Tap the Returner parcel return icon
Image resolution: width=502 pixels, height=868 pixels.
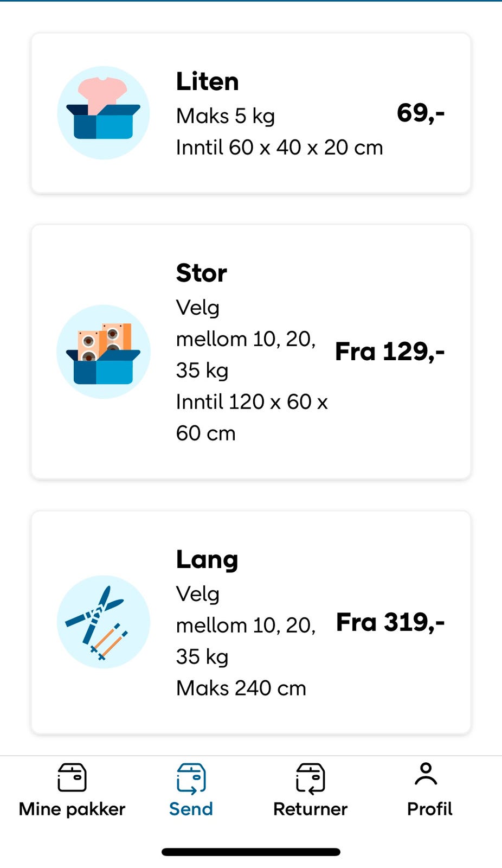310,777
